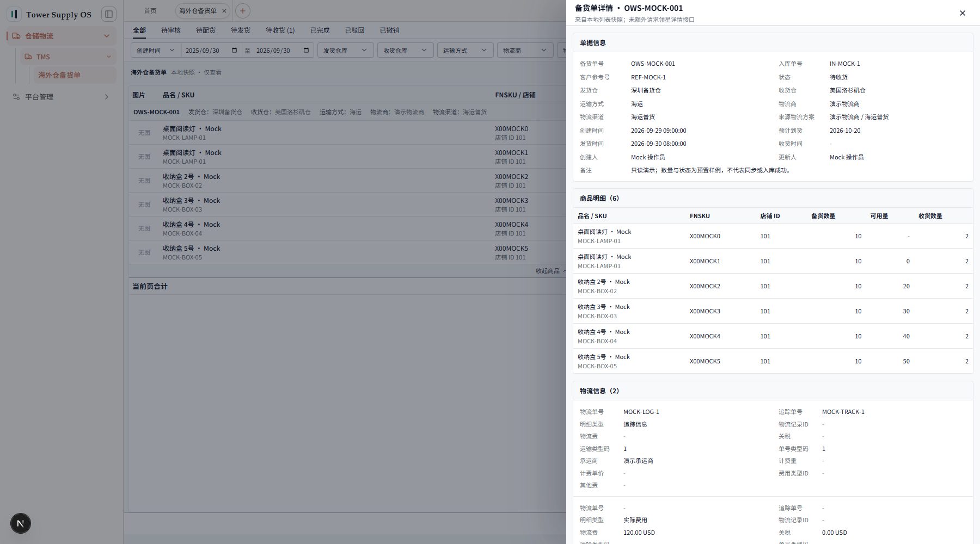Open the Next.js dev tools badge
Image resolution: width=980 pixels, height=544 pixels.
tap(21, 523)
